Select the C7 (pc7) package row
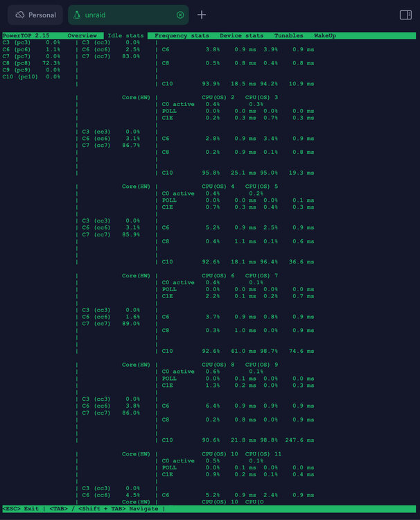This screenshot has height=520, width=420. 31,56
